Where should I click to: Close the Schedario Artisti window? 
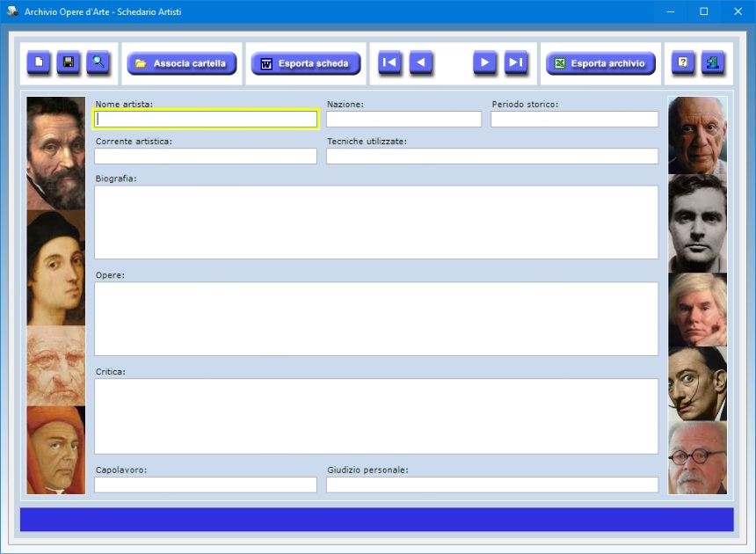[738, 11]
